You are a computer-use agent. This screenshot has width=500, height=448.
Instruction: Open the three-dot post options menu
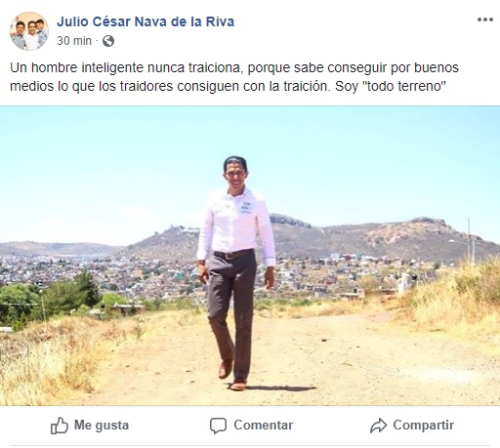485,20
